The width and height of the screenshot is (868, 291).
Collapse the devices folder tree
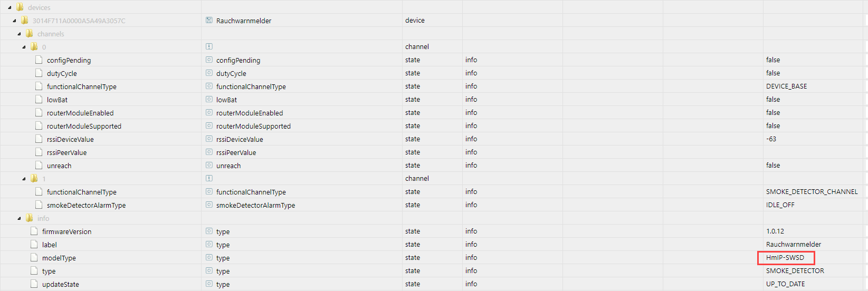coord(9,7)
